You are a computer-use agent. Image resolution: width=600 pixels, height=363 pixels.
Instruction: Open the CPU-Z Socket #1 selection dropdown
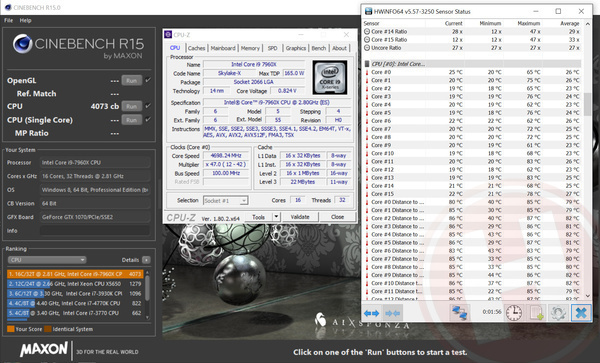[x=225, y=200]
